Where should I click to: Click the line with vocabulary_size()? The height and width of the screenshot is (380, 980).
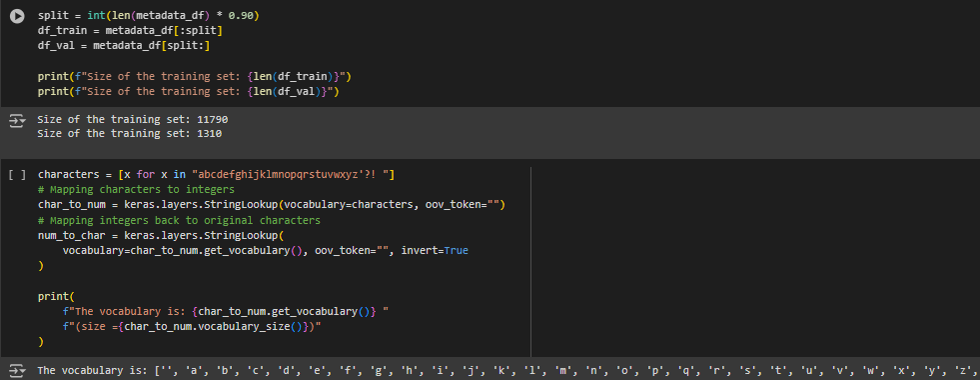(192, 326)
